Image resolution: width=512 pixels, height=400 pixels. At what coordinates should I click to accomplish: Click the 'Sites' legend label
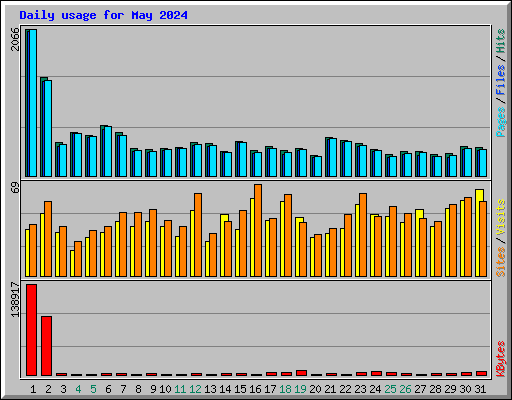tap(500, 262)
